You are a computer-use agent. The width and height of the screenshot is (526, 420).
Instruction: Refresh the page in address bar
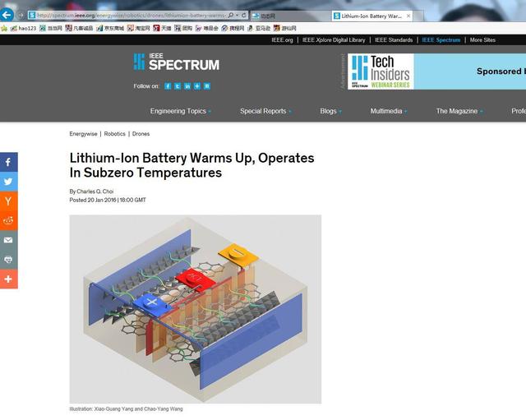coord(244,15)
